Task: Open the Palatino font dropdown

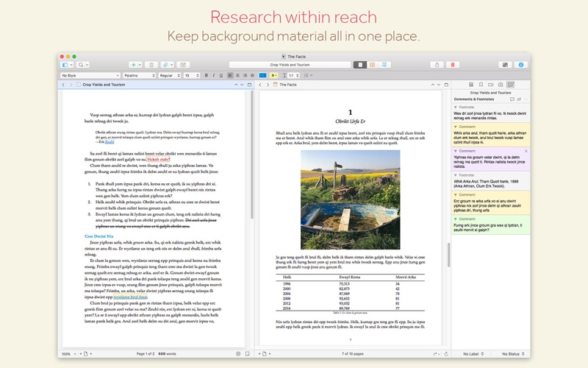Action: click(x=139, y=75)
